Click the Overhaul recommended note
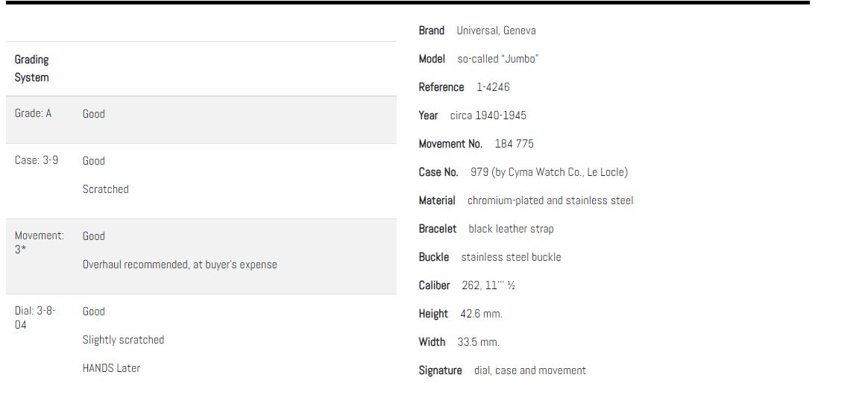The image size is (868, 395). [x=180, y=265]
